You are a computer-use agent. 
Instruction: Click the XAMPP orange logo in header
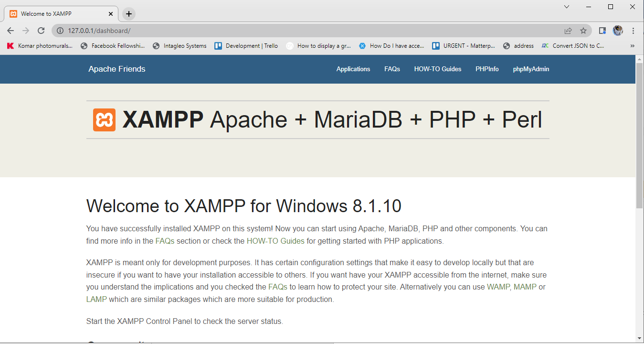[x=104, y=120]
